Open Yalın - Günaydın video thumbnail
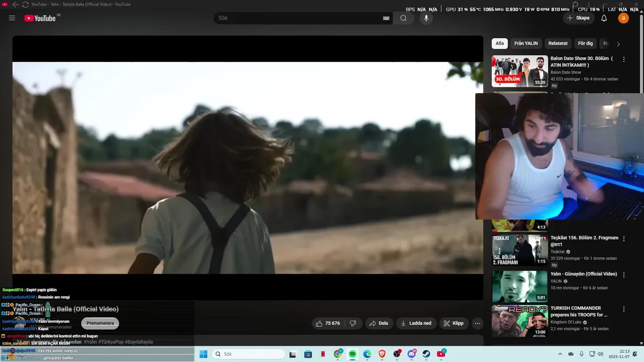 pyautogui.click(x=520, y=287)
